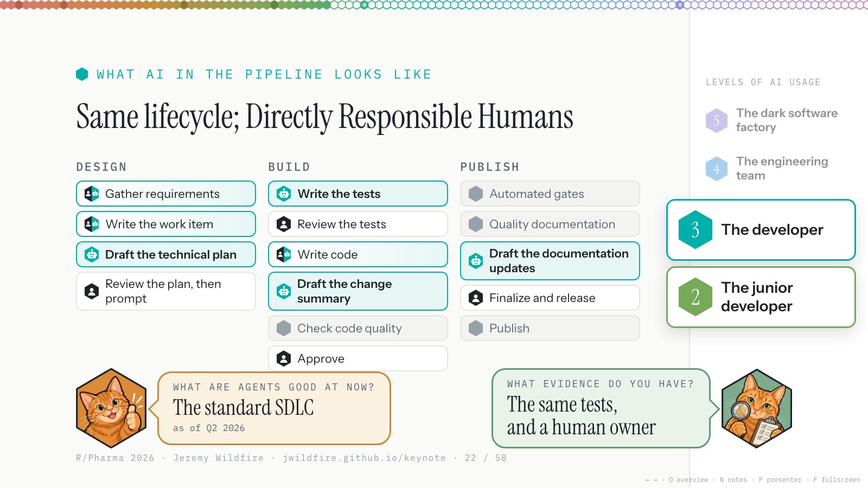868x488 pixels.
Task: Click the LEVELS OF AI USAGE heading
Action: pyautogui.click(x=763, y=82)
